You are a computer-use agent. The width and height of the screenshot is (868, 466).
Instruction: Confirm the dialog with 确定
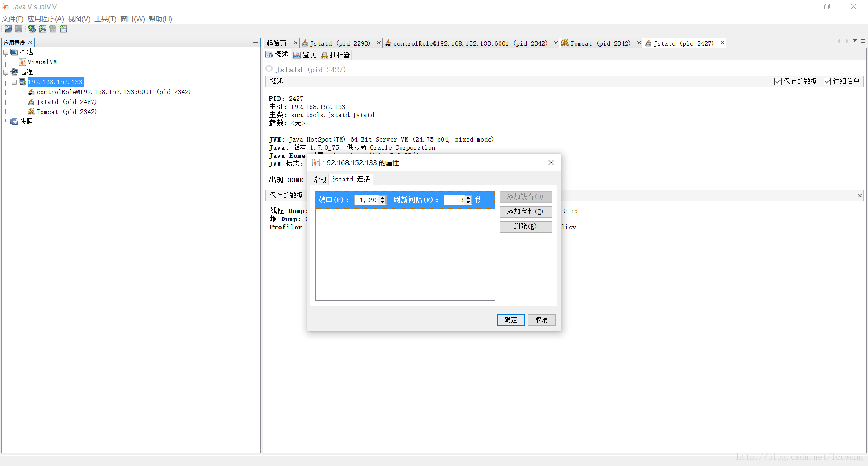point(511,320)
